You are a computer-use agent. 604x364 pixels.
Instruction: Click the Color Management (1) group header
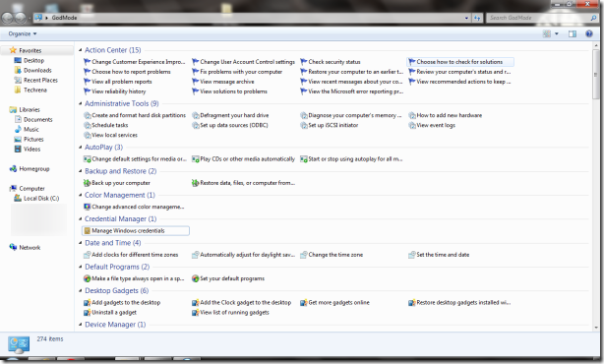tap(120, 195)
